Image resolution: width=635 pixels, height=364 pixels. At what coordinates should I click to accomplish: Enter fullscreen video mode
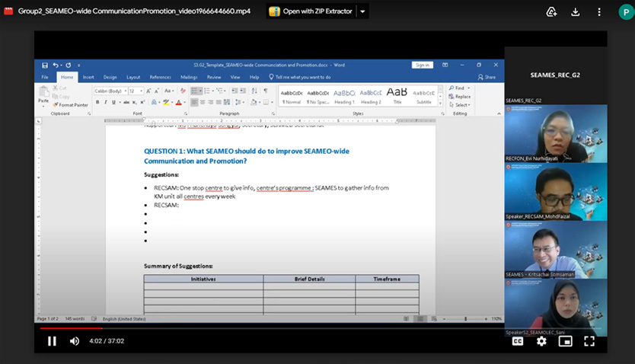tap(589, 341)
